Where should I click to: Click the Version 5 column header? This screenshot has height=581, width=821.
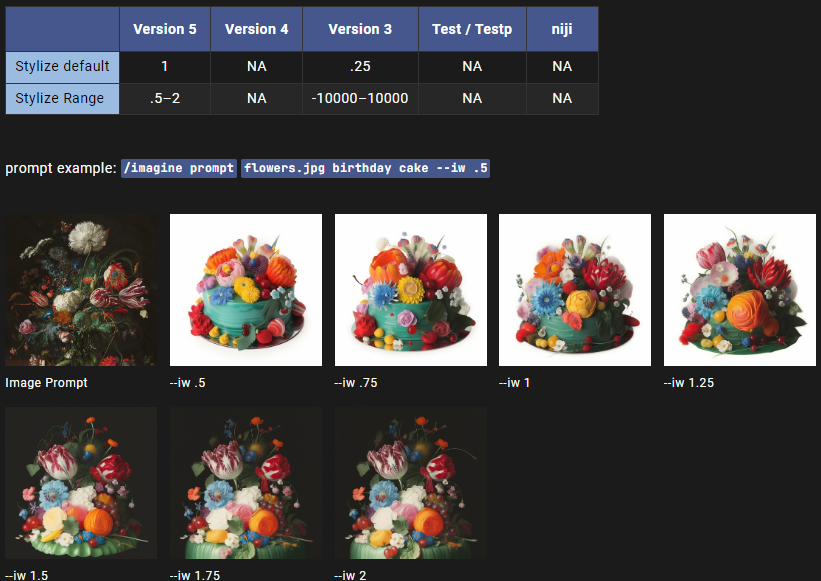coord(165,29)
